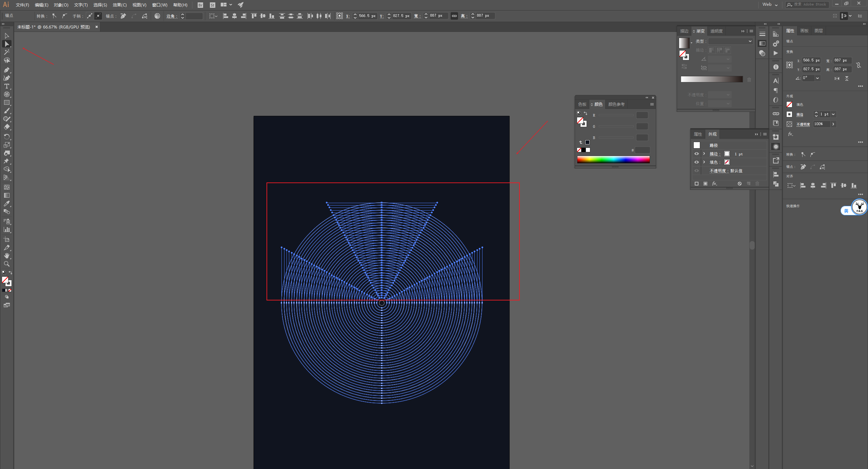Toggle constrain width and height proportions link
Screen dimensions: 868x469
point(454,16)
